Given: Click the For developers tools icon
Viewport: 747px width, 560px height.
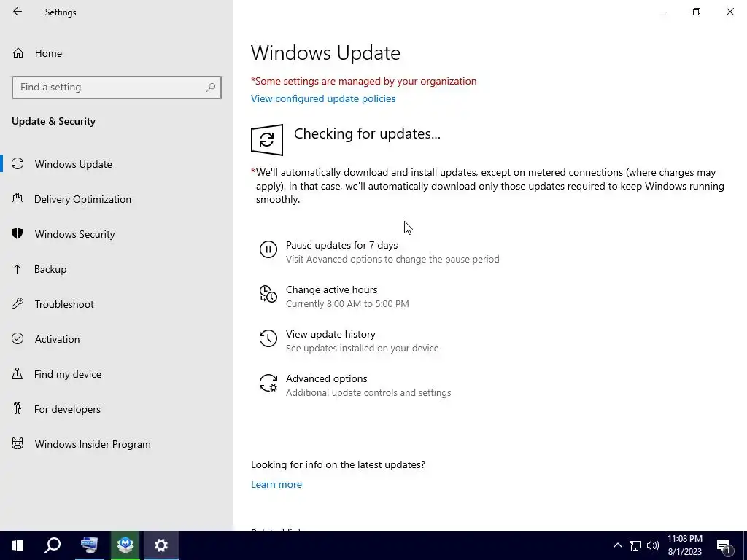Looking at the screenshot, I should (x=18, y=408).
